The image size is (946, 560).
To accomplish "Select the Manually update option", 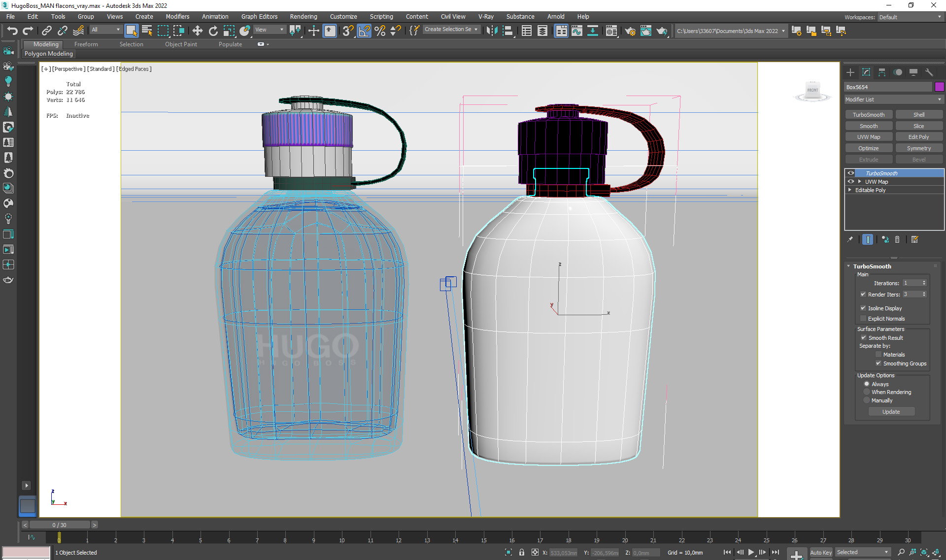I will click(867, 400).
